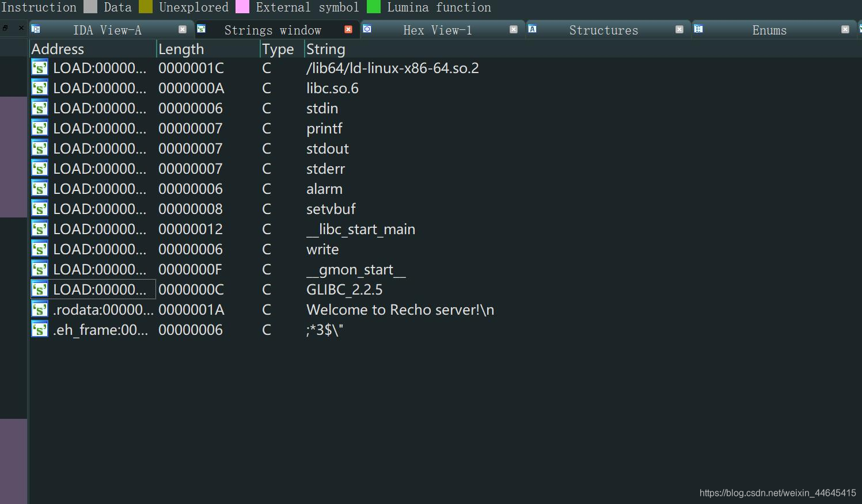This screenshot has width=862, height=504.
Task: Click string icon for /lib64/ld-linux-x86-64.so.2 row
Action: pos(40,68)
